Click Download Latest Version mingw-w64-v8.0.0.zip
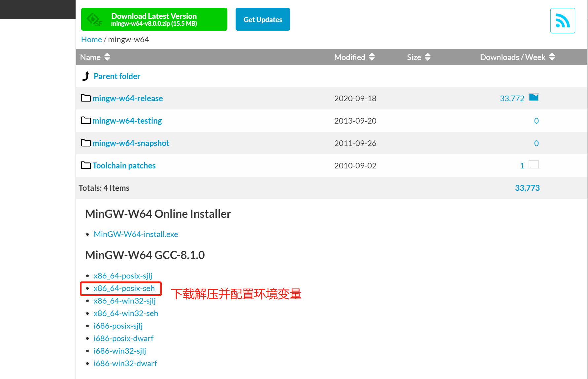Screen dimensions: 588x379 point(154,19)
